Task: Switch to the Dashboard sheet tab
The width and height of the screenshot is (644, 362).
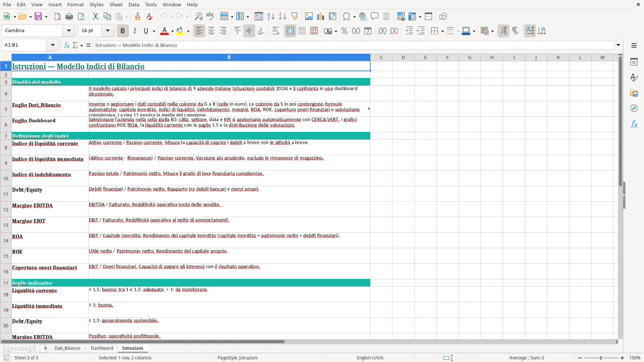Action: click(x=102, y=348)
